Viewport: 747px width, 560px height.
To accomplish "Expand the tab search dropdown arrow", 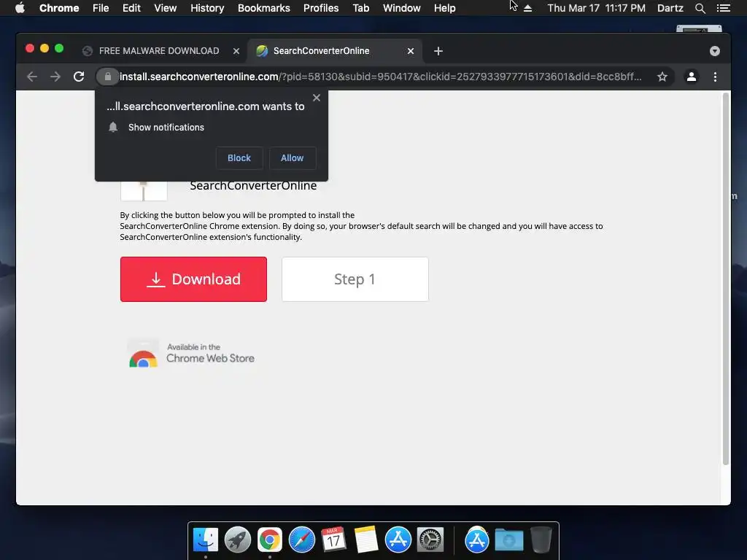I will coord(715,51).
